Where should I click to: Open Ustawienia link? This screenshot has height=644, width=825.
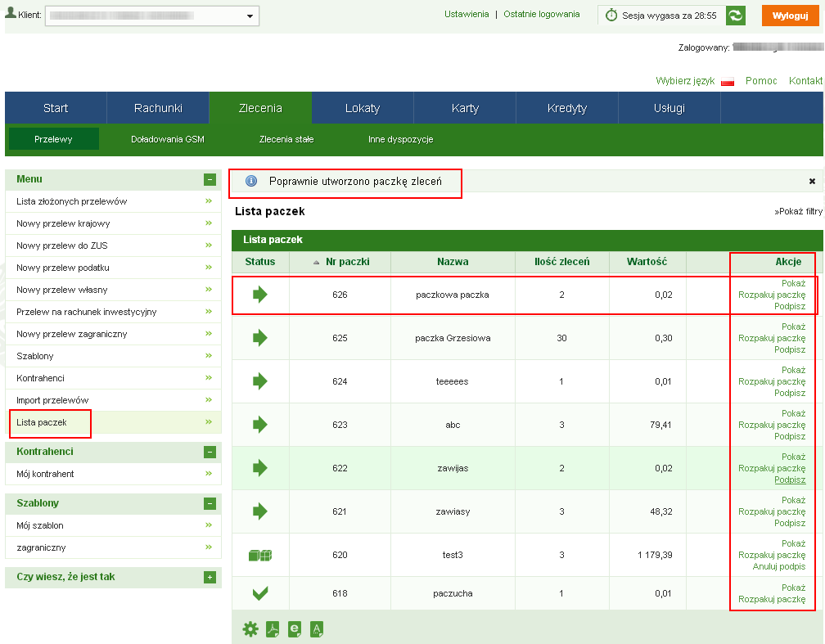[467, 14]
